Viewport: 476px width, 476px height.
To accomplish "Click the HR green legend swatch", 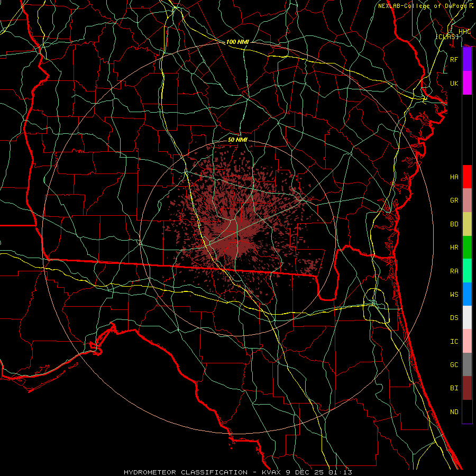I will coord(467,248).
